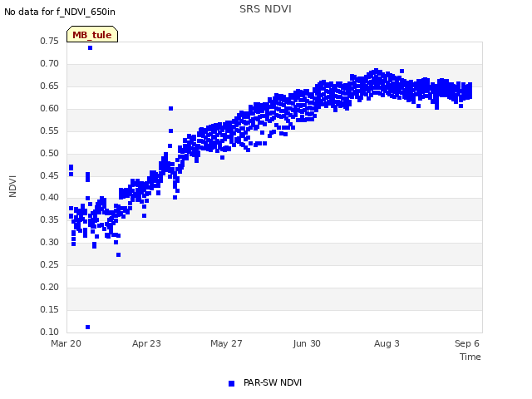Click the 'No data for f_NDVI_650in' message
The width and height of the screenshot is (532, 399).
pos(60,12)
